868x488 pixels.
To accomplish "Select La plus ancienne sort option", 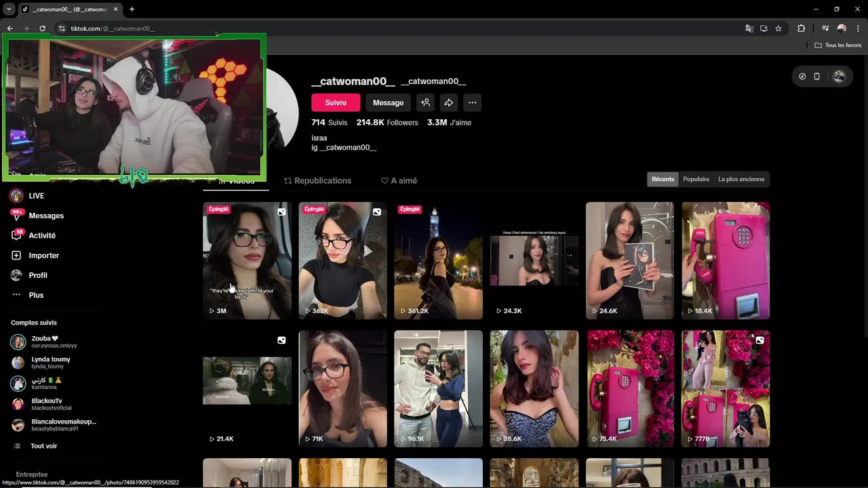I will tap(741, 180).
